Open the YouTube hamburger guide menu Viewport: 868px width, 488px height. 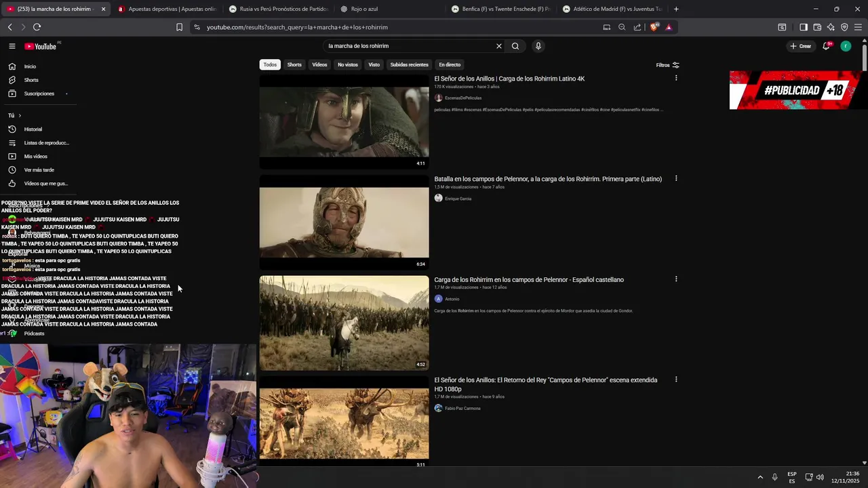coord(12,46)
